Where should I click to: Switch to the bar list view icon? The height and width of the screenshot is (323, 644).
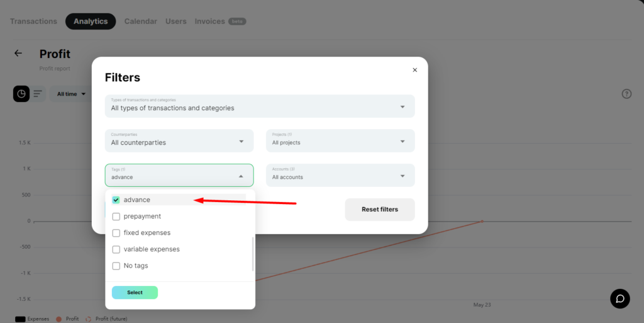click(38, 94)
